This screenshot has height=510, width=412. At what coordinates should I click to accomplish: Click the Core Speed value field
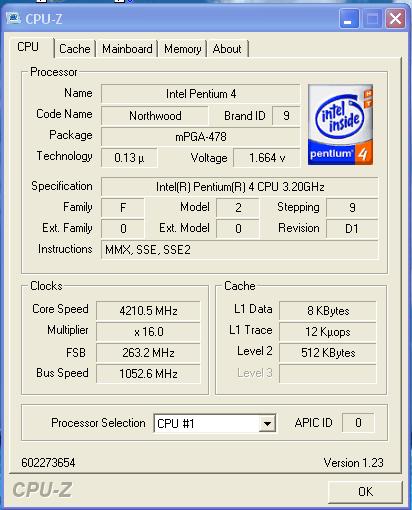(x=148, y=311)
